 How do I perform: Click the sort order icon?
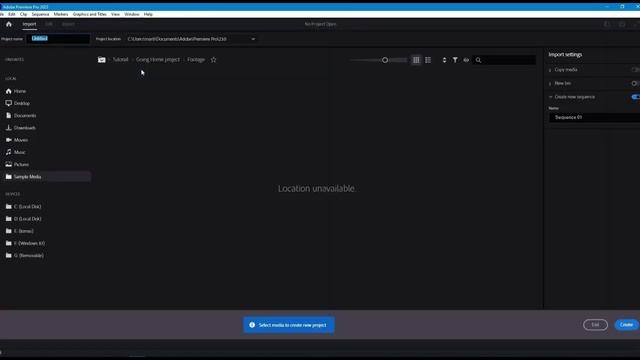pos(444,60)
